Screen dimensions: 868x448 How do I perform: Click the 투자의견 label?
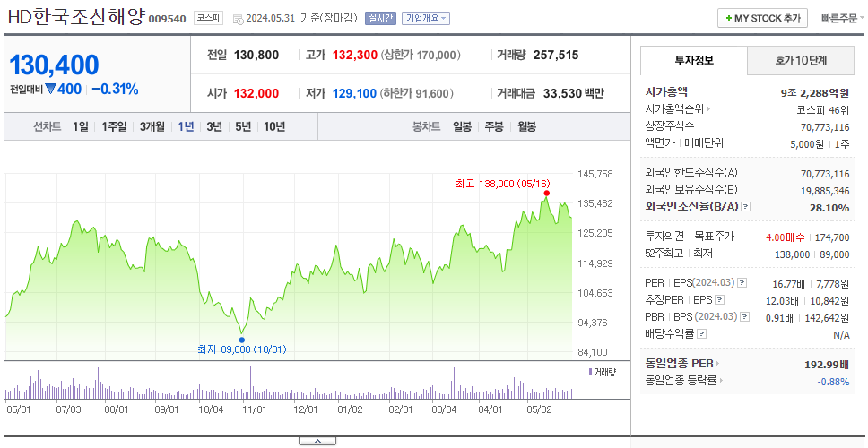(x=664, y=237)
